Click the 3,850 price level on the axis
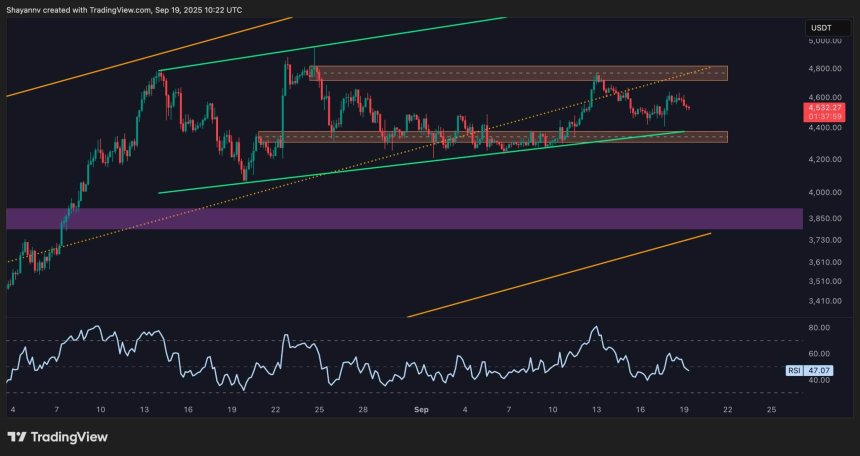Screen dimensions: 860x456 (822, 218)
